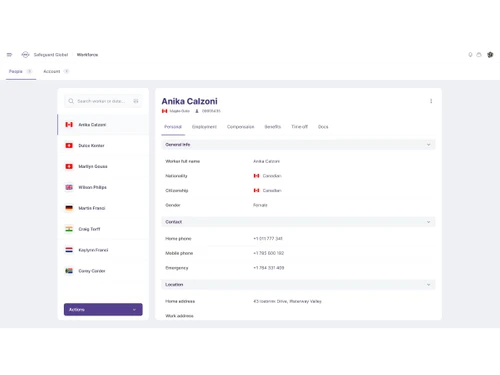Collapse the Location section chevron

click(428, 285)
